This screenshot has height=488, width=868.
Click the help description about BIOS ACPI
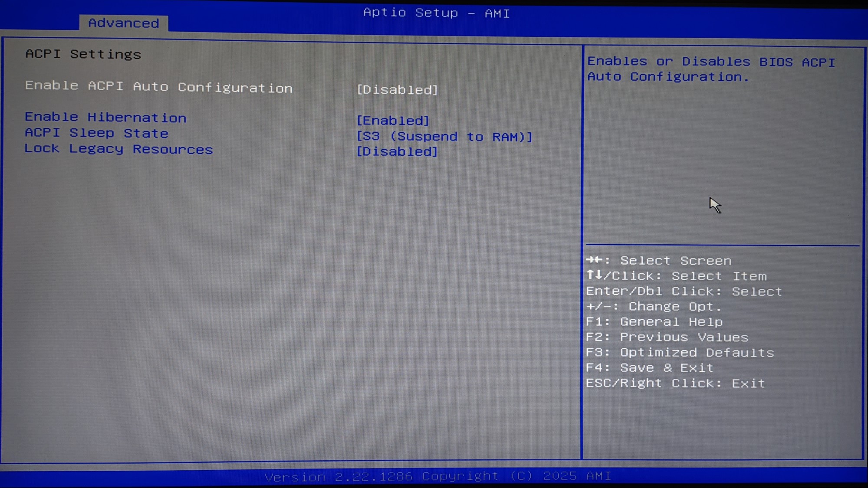tap(711, 69)
